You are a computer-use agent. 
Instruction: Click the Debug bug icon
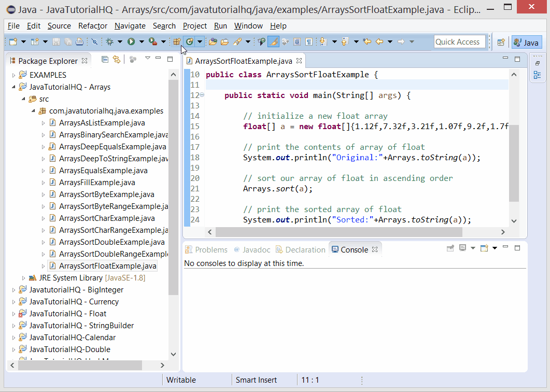(x=110, y=42)
